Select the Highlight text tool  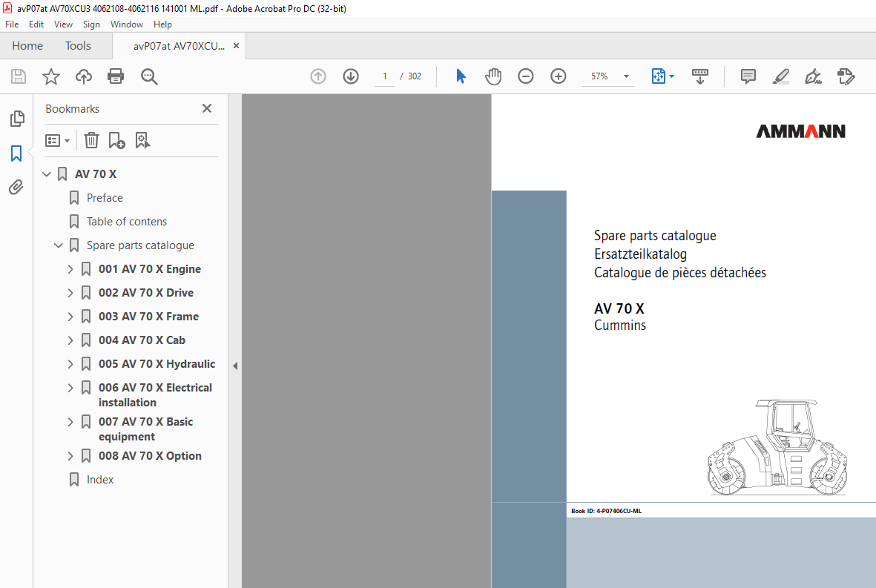tap(780, 76)
